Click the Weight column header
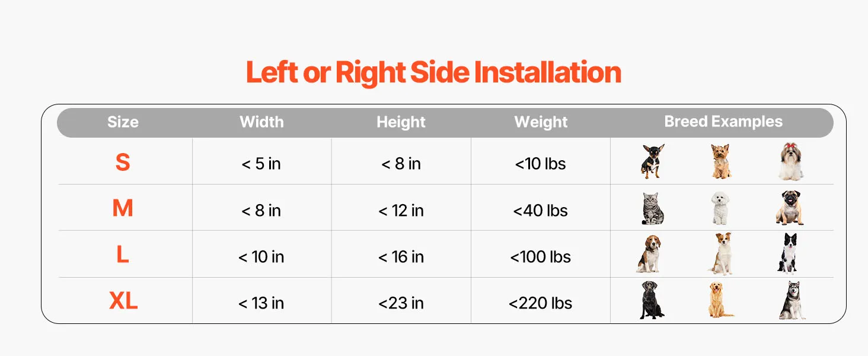 tap(541, 122)
